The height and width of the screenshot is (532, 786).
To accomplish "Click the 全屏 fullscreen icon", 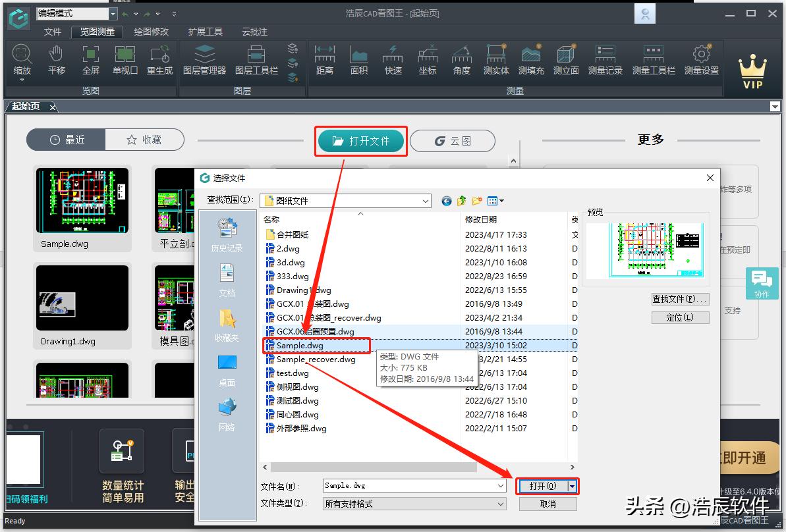I will coord(91,59).
